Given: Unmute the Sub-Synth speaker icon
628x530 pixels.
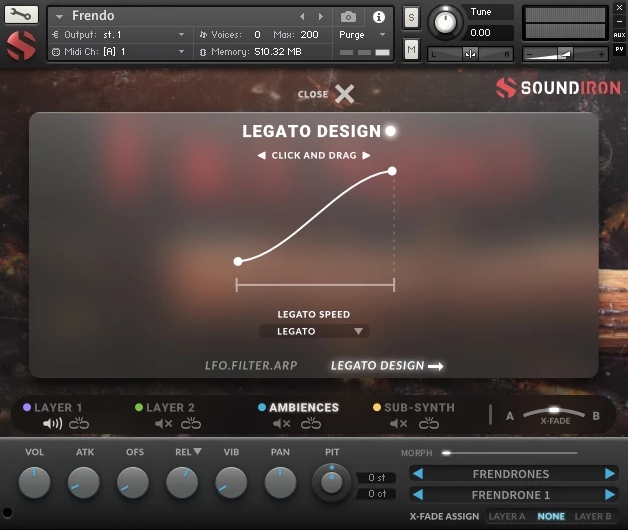Looking at the screenshot, I should [x=399, y=423].
